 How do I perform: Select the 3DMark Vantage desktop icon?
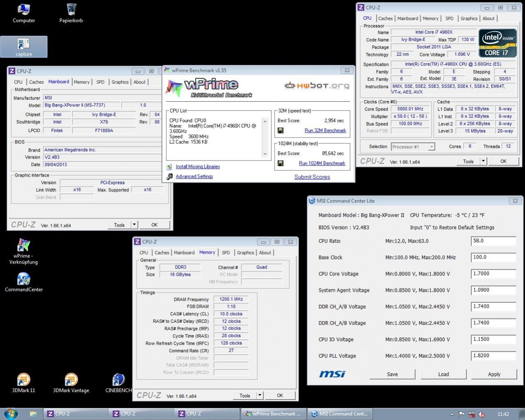tap(71, 383)
